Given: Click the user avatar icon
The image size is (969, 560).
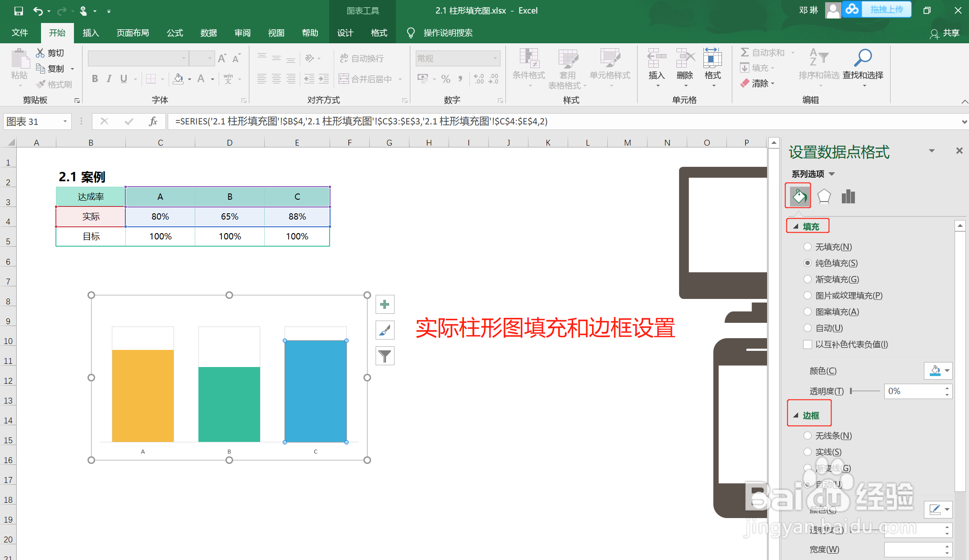Looking at the screenshot, I should coord(833,10).
